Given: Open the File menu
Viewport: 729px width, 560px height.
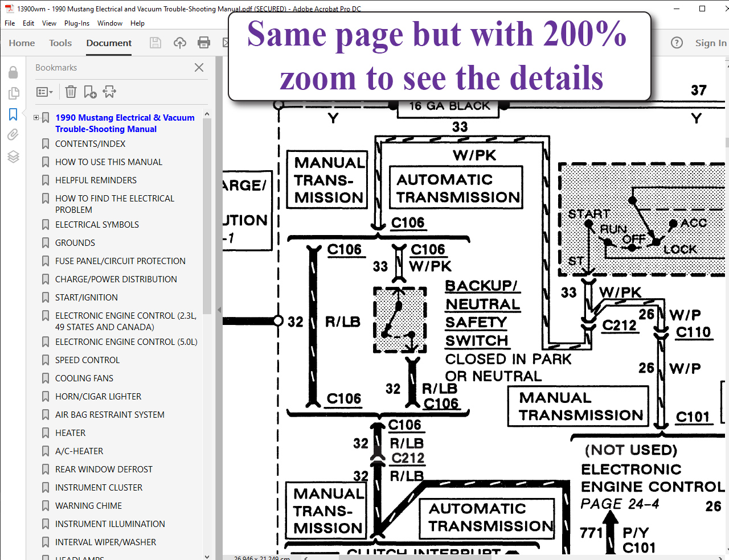Looking at the screenshot, I should 10,23.
